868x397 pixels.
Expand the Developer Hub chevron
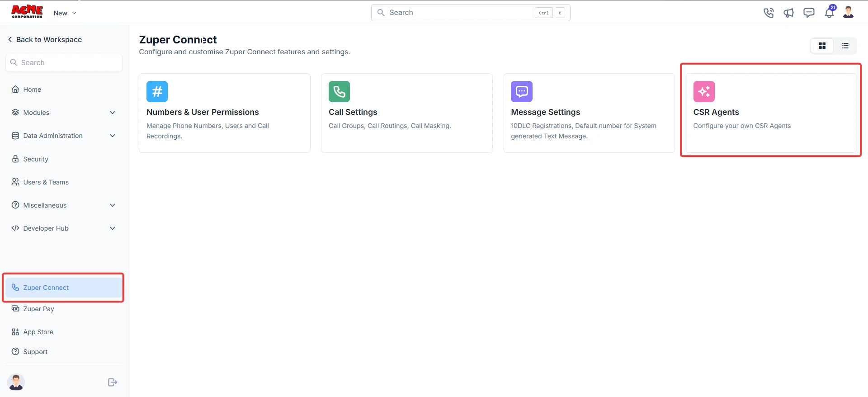(113, 228)
